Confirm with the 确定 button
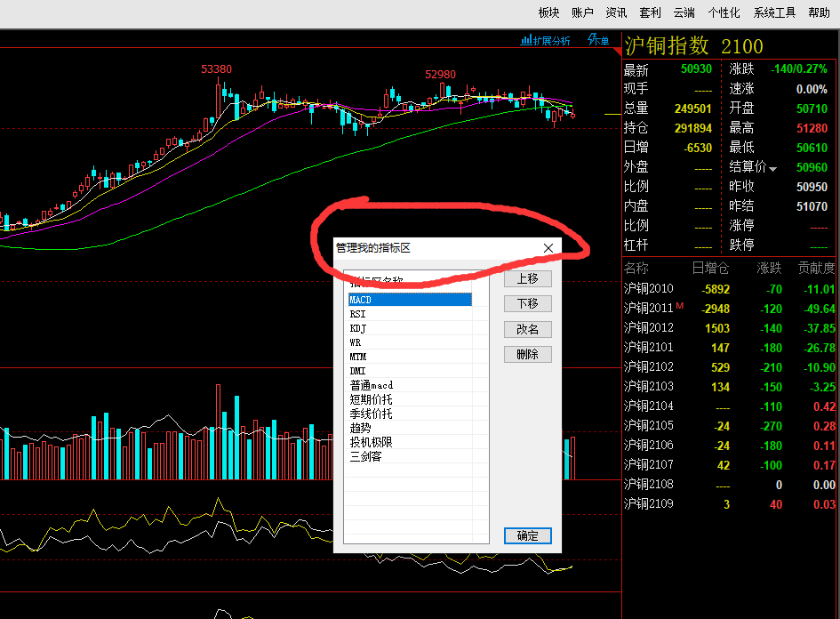This screenshot has width=840, height=619. [527, 535]
